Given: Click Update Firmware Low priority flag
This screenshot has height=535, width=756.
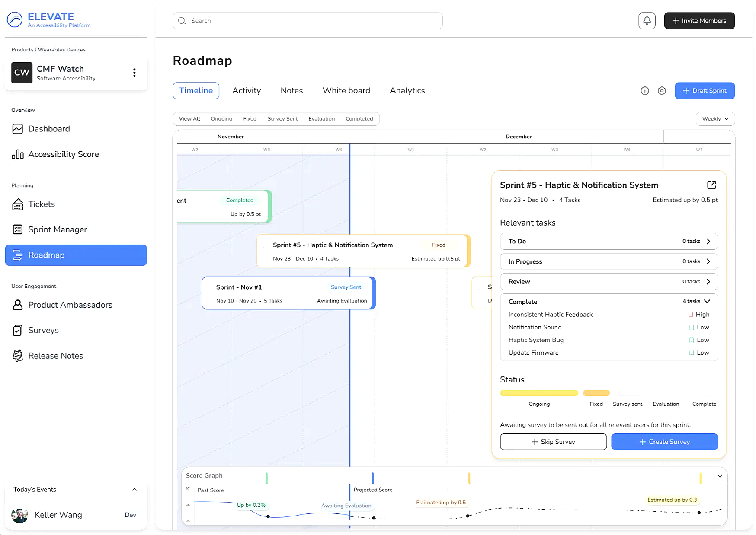Looking at the screenshot, I should 691,353.
